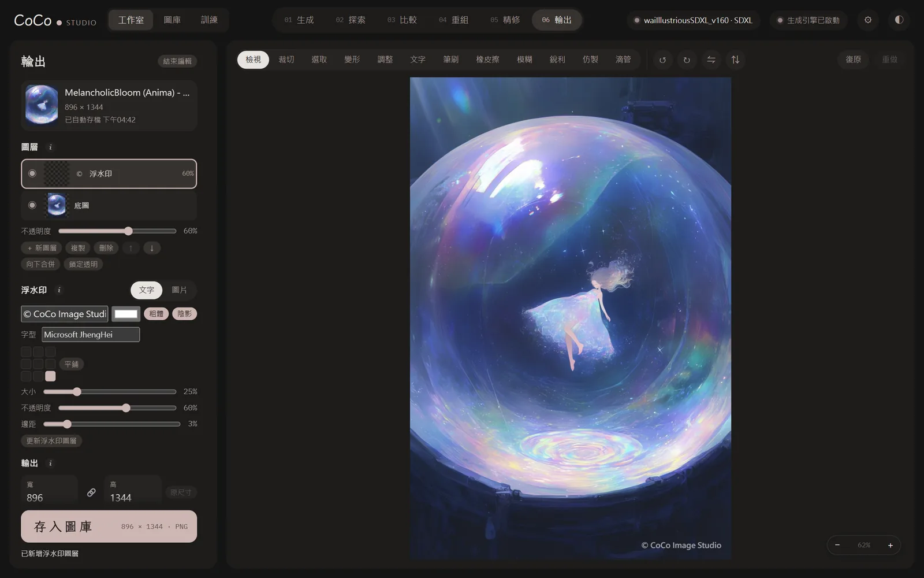Click the 存入圖庫 save button

tap(109, 527)
